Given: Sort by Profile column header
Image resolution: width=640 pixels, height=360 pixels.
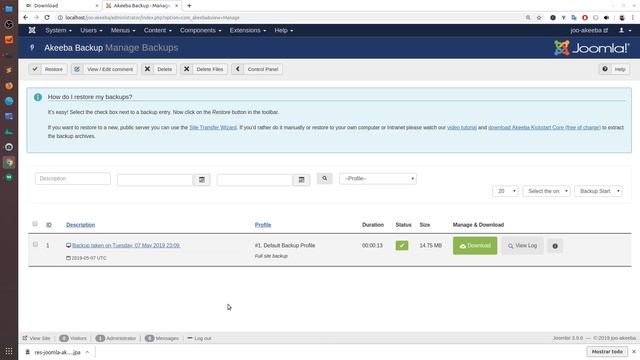Looking at the screenshot, I should tap(263, 225).
